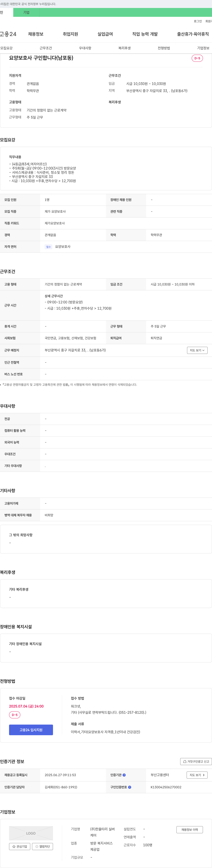Viewport: 212px width, 868px height.
Task: Click the 고용24 site logo
Action: point(8,34)
